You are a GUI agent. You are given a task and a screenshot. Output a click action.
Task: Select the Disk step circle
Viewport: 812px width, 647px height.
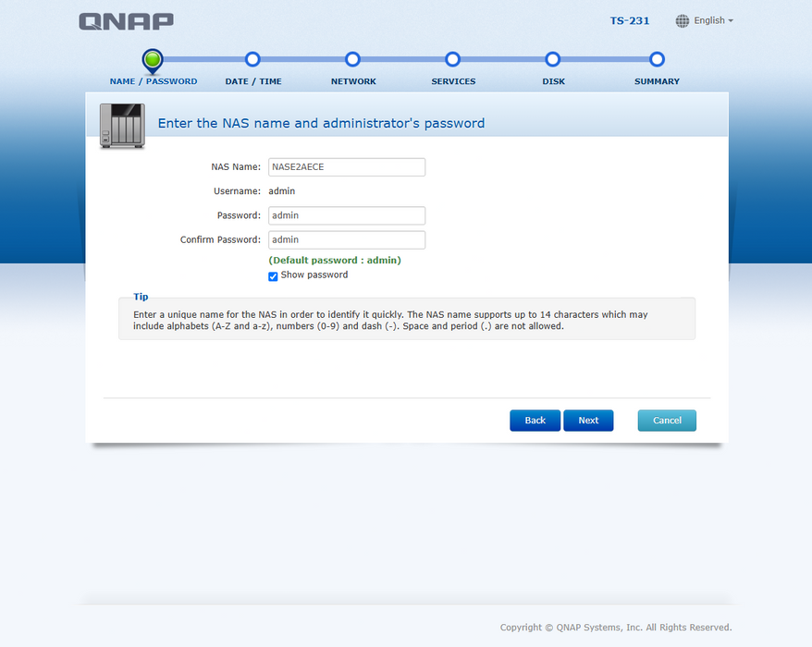pyautogui.click(x=552, y=59)
